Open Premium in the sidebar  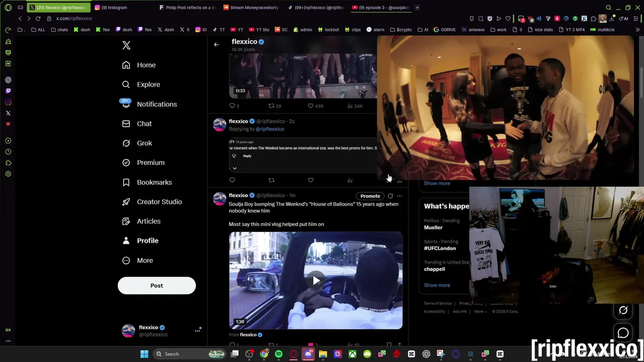tap(143, 162)
